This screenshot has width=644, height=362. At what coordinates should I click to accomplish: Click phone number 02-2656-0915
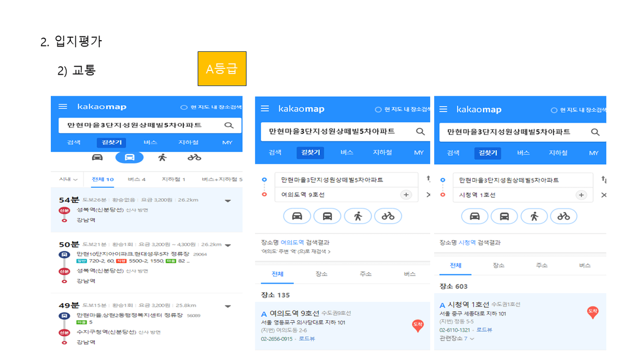pos(276,339)
